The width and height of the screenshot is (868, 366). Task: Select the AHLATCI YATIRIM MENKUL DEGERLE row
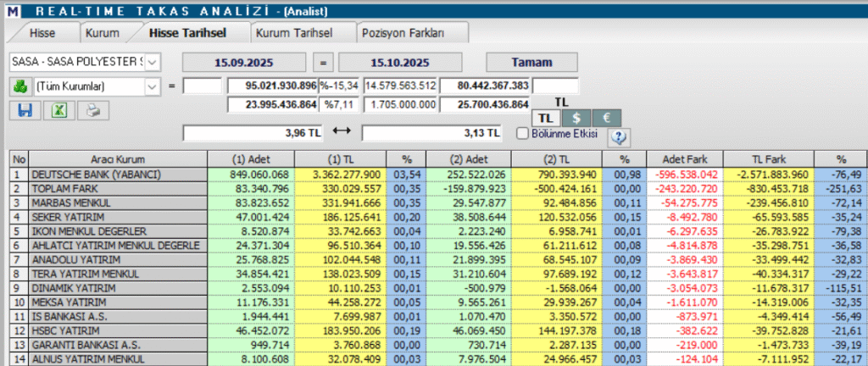click(438, 246)
